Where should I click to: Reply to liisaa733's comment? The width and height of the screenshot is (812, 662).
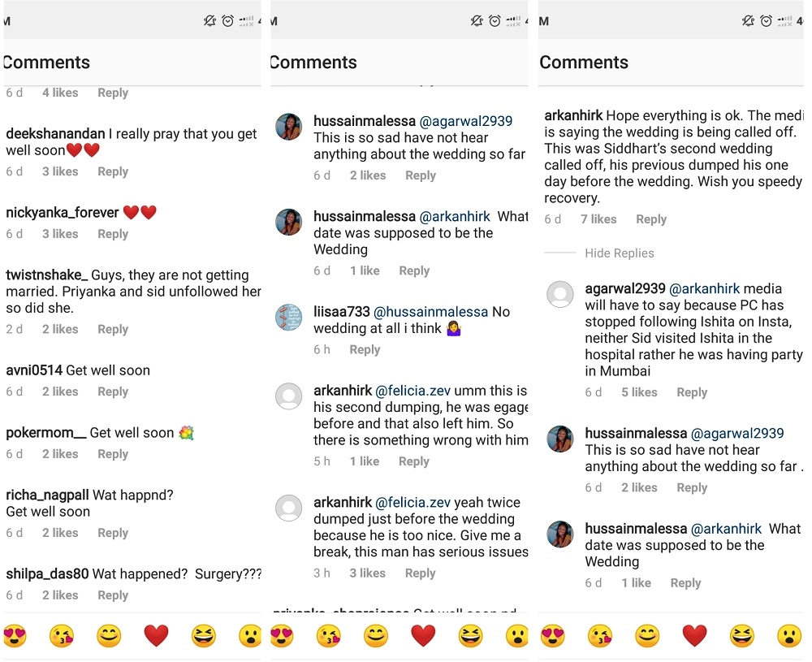365,349
